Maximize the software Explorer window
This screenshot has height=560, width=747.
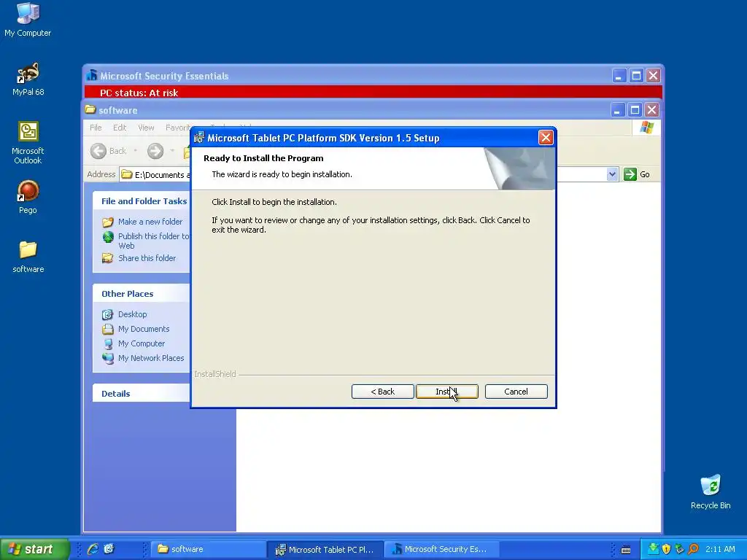coord(635,110)
